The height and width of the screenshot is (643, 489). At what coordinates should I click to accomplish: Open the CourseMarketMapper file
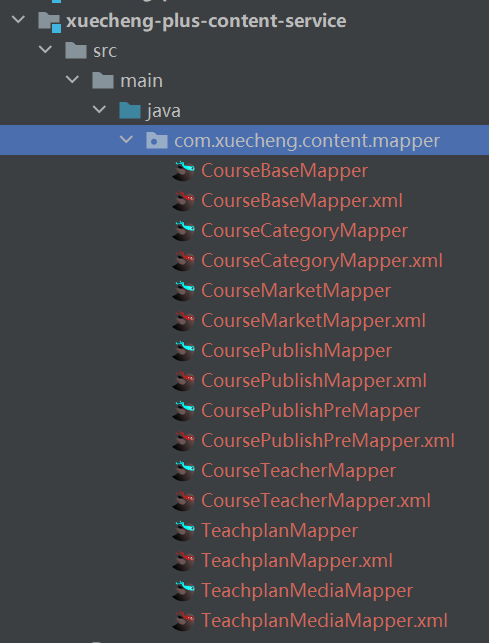point(296,291)
